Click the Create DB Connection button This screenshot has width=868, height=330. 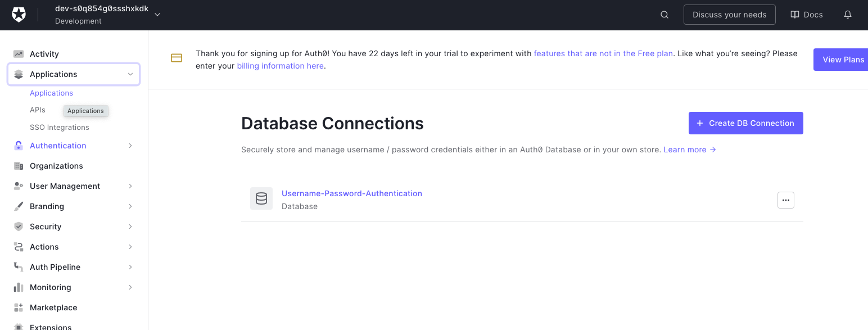(745, 123)
